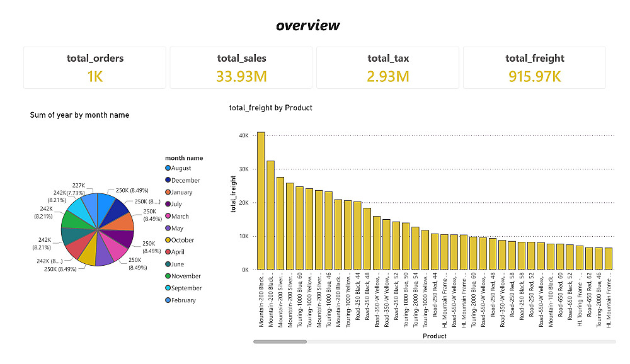Select the total_orders card
This screenshot has height=364, width=630.
pos(95,67)
